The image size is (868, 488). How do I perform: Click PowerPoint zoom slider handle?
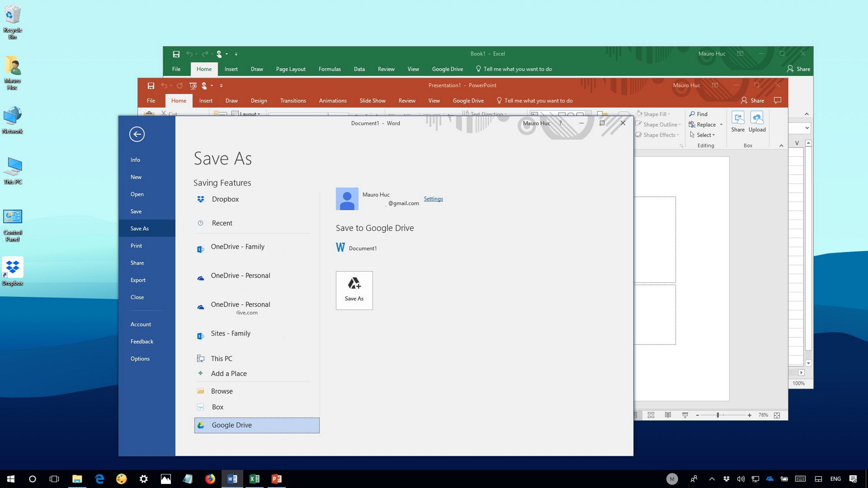click(x=718, y=415)
